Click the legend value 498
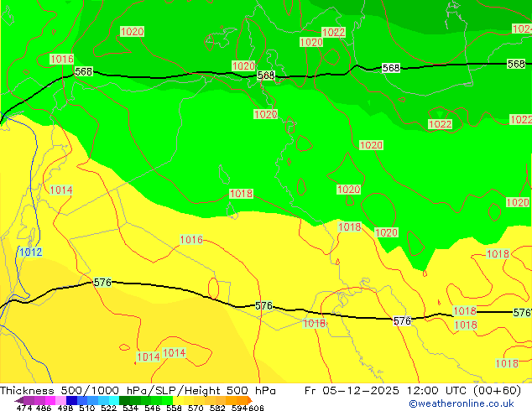 65,408
